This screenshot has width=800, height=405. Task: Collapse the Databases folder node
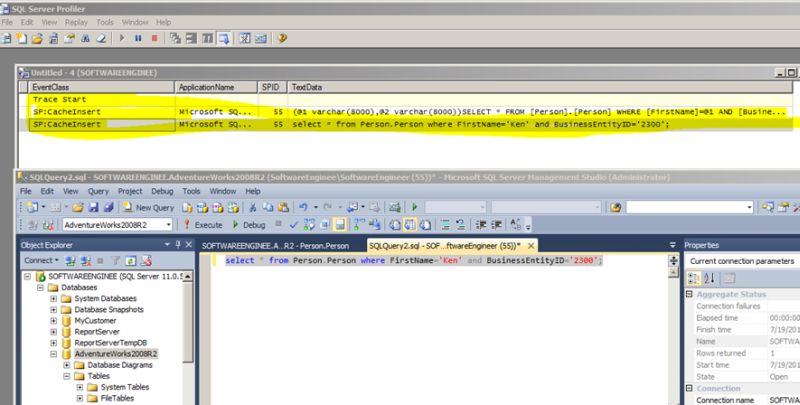click(40, 288)
